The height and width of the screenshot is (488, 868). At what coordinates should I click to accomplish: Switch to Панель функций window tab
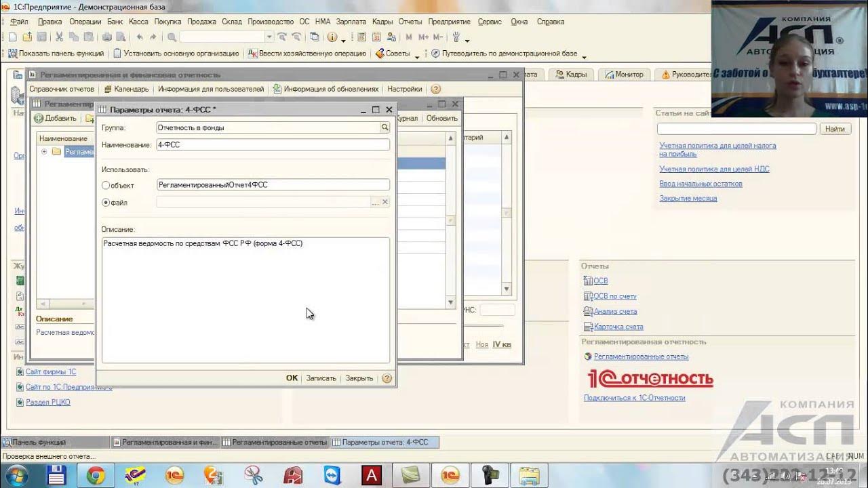tap(54, 443)
